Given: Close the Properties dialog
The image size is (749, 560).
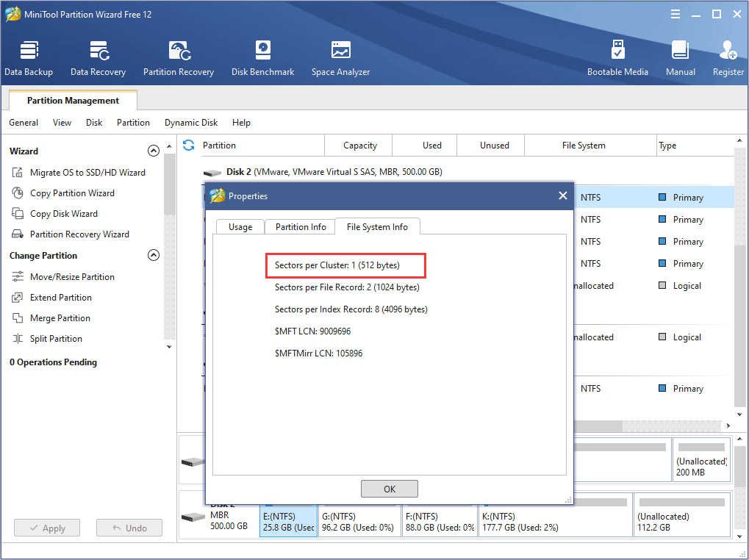Looking at the screenshot, I should click(563, 195).
